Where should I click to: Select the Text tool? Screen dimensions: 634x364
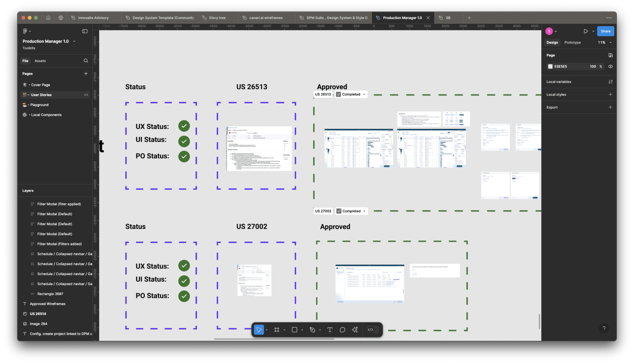click(330, 330)
